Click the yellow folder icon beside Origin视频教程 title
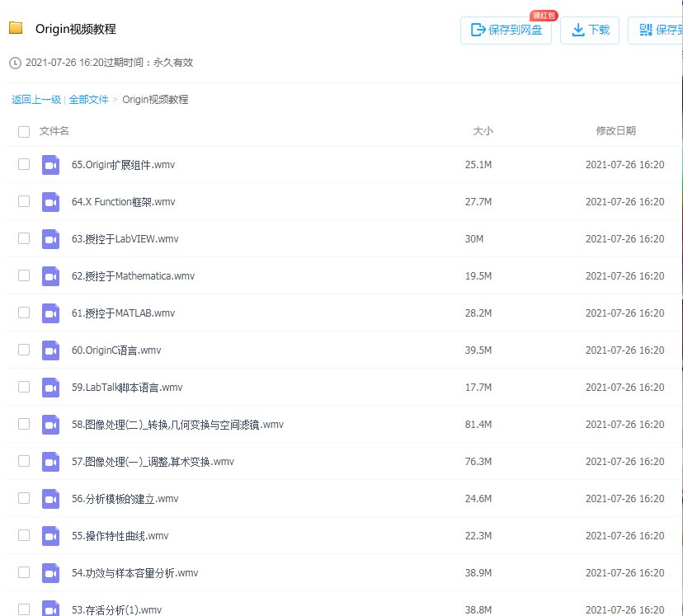 [16, 27]
